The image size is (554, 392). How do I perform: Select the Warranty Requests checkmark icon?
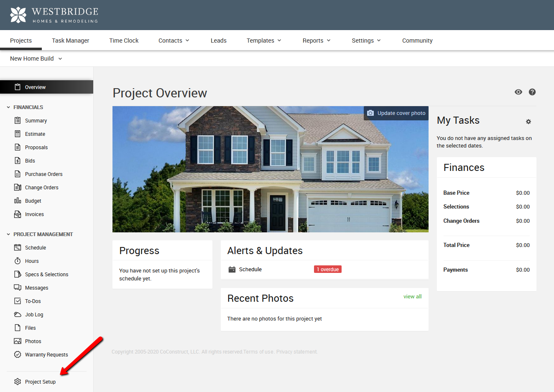tap(17, 354)
